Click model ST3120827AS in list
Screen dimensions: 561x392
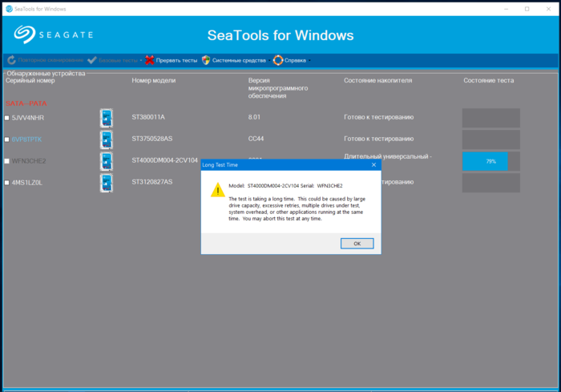pos(152,182)
